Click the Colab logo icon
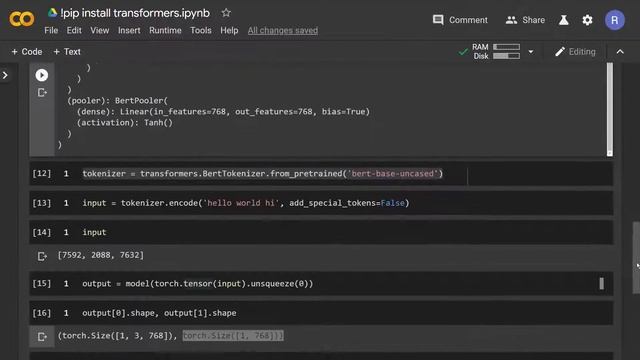 (x=22, y=19)
